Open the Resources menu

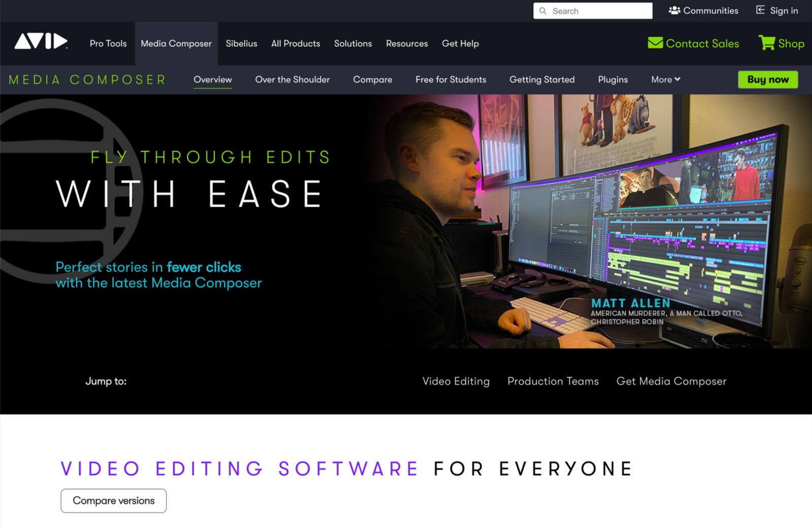(407, 44)
